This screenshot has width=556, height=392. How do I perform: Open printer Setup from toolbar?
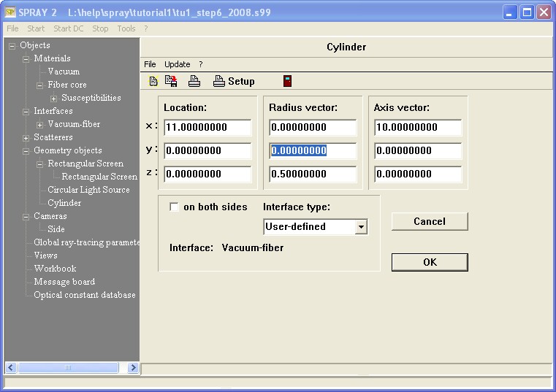point(234,81)
